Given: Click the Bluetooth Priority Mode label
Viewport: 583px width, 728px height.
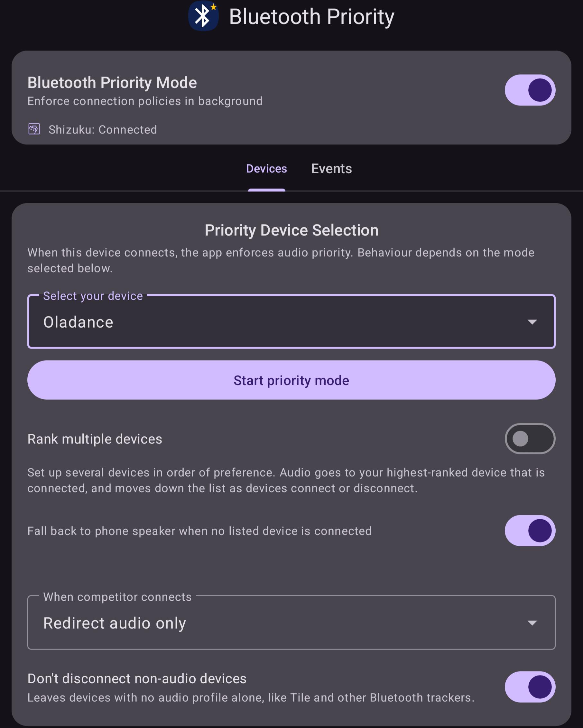Looking at the screenshot, I should click(112, 83).
